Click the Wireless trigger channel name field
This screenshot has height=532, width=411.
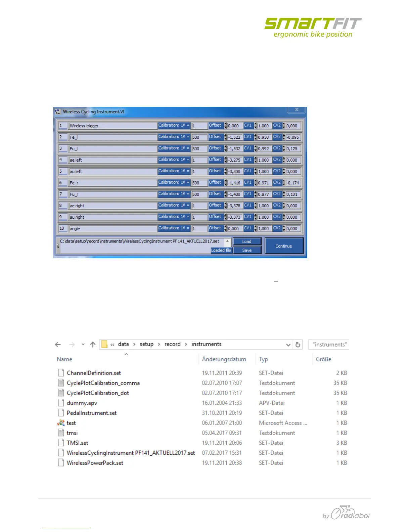[113, 126]
